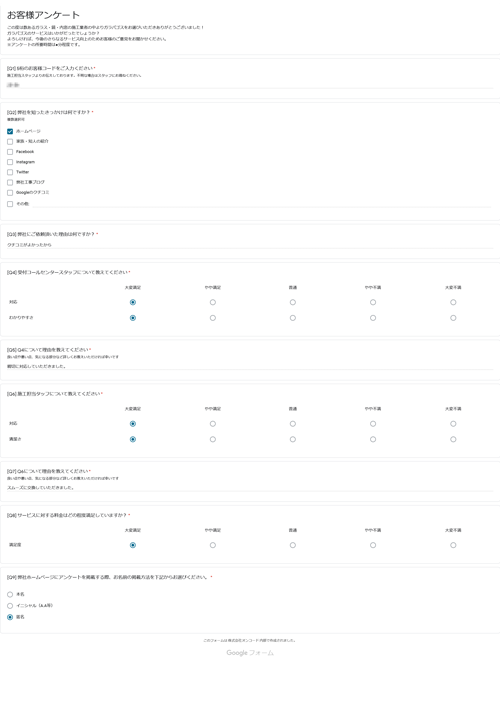Viewport: 500px width, 707px height.
Task: Select 大変不満 for Q8 満足度 row
Action: (453, 545)
